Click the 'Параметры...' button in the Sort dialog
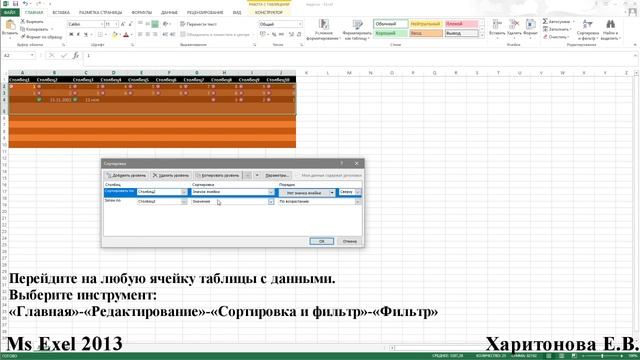This screenshot has height=360, width=640. tap(277, 175)
